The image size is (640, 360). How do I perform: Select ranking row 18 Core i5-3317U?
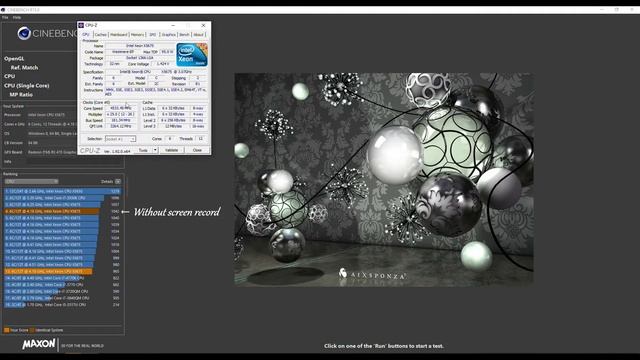(63, 305)
